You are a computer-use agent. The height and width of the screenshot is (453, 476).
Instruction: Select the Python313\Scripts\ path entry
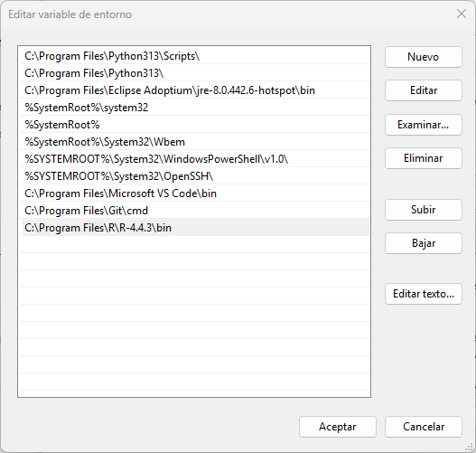[x=194, y=56]
